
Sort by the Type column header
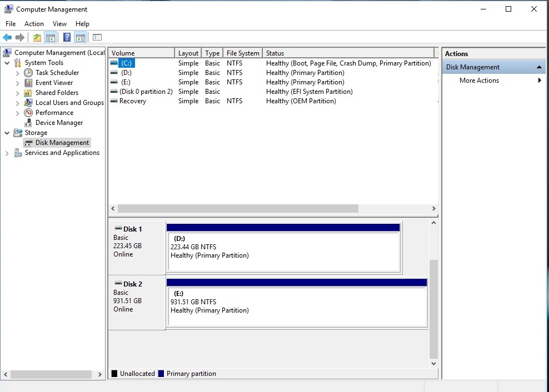pyautogui.click(x=212, y=53)
